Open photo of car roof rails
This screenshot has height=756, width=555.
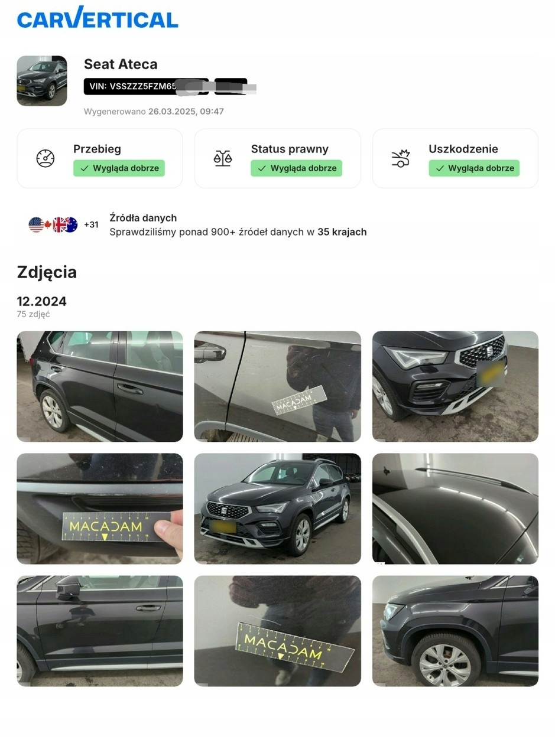pyautogui.click(x=455, y=509)
